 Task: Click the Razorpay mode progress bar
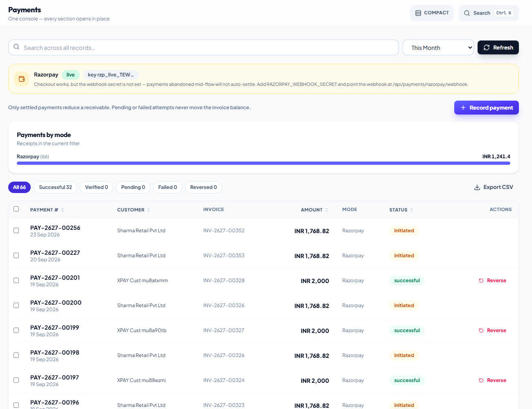click(264, 163)
